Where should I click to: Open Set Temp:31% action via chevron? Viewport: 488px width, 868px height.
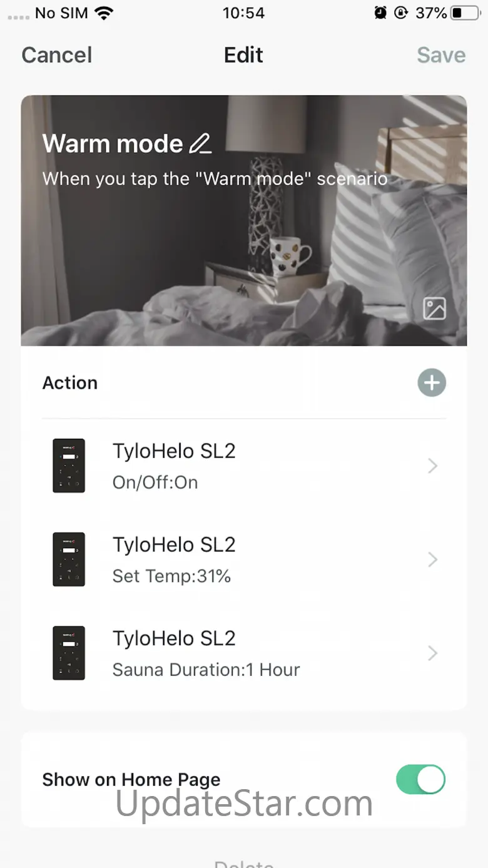(432, 559)
